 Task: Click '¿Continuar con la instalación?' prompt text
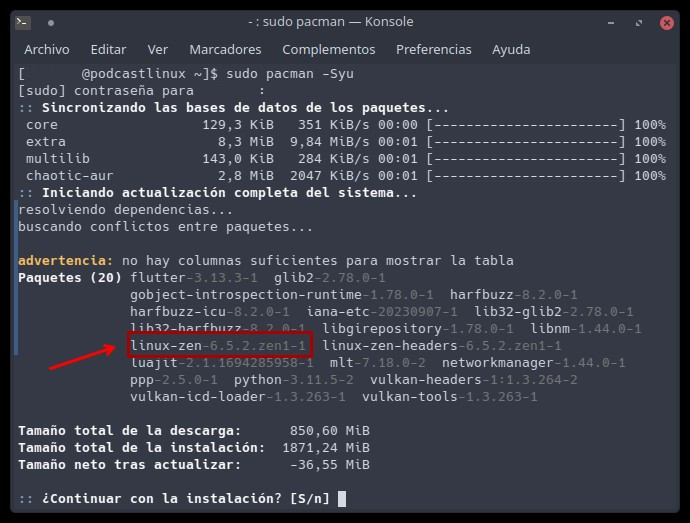161,499
